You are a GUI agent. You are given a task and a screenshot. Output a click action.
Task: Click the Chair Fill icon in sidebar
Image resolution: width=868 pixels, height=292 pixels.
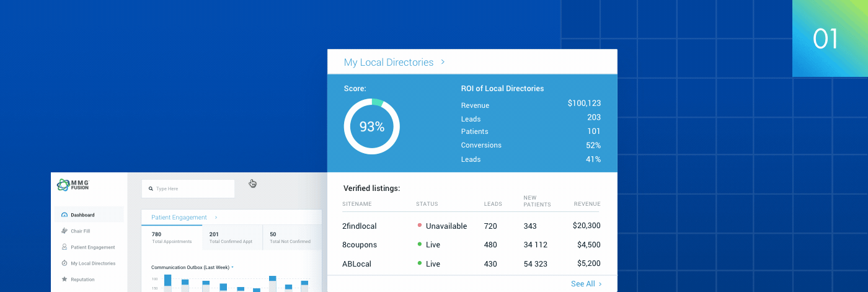coord(64,231)
